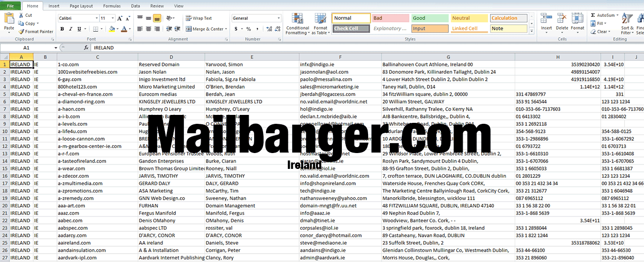Apply the Bad cell style
This screenshot has width=644, height=262.
(390, 18)
